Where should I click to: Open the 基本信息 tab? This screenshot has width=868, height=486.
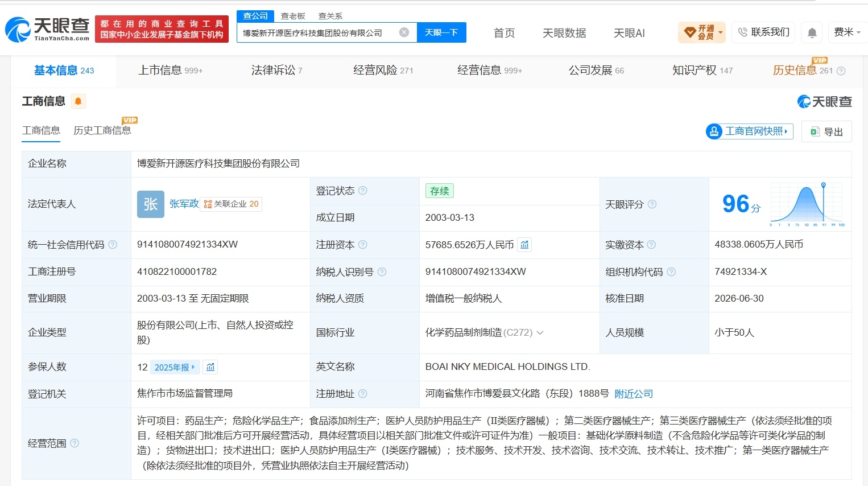coord(64,71)
